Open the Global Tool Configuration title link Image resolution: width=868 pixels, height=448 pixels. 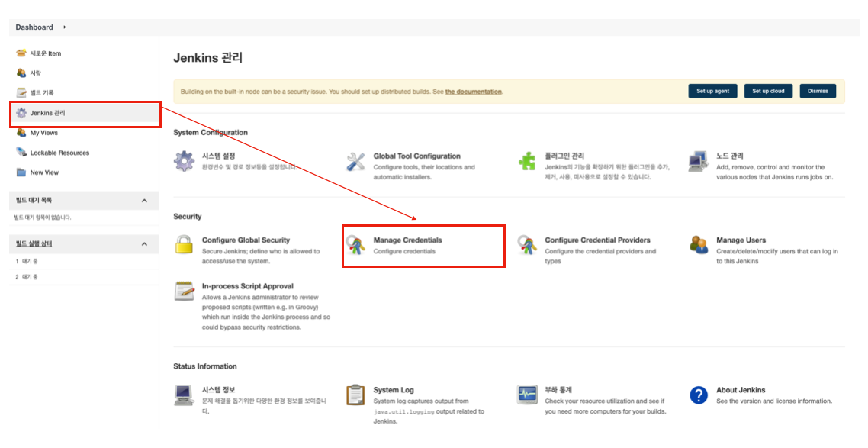[417, 156]
